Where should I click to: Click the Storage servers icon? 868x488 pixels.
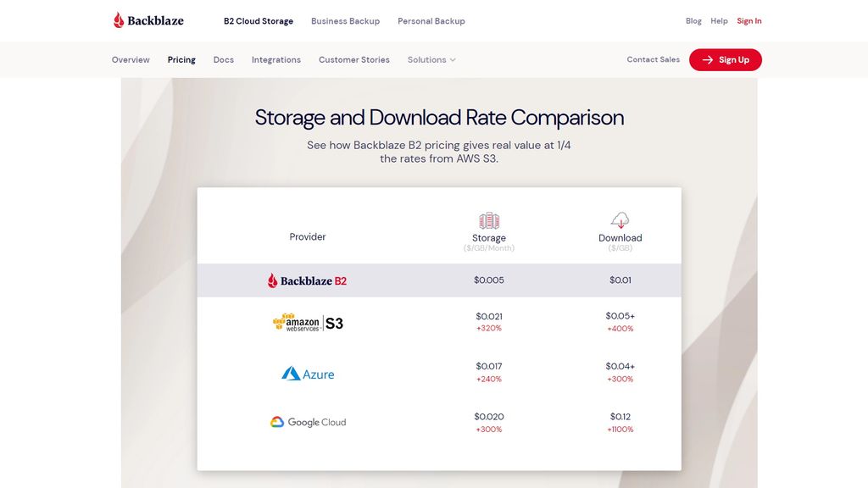click(489, 221)
